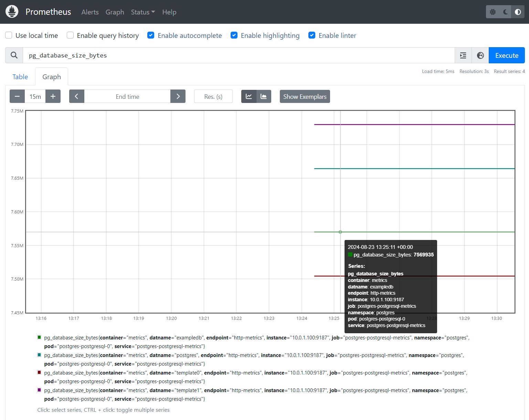Open Alerts in the navigation bar
The width and height of the screenshot is (529, 420).
90,12
